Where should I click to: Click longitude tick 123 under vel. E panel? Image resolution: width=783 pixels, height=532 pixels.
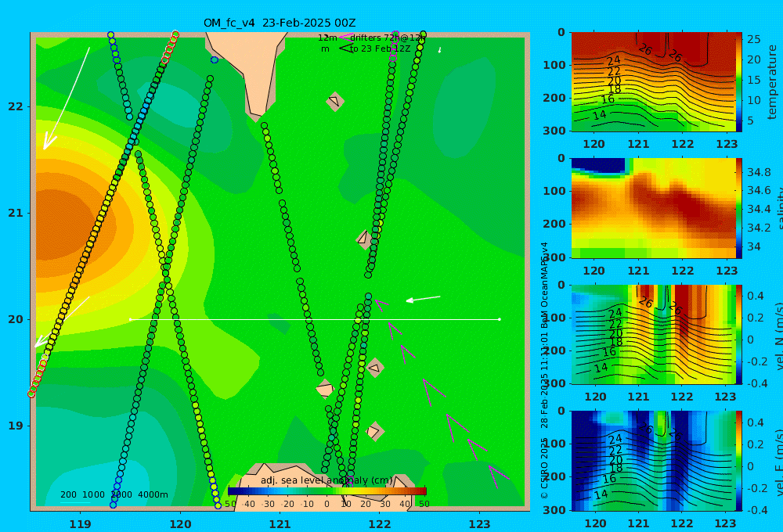click(x=726, y=523)
